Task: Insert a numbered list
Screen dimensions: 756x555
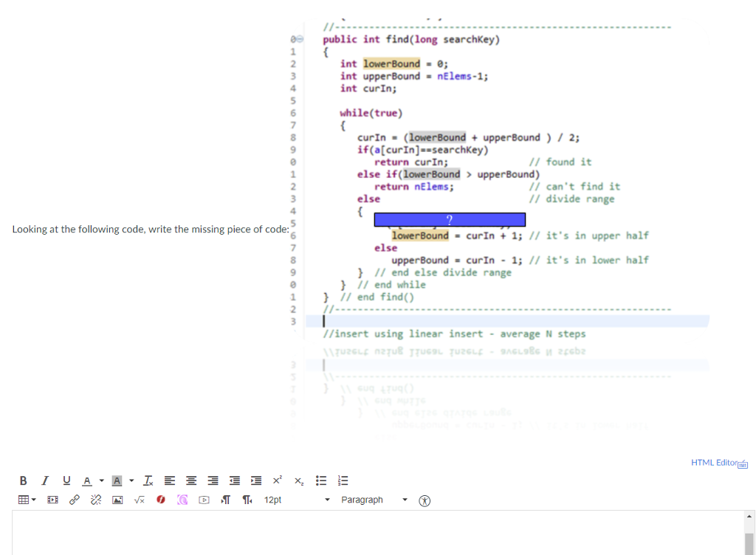Action: (343, 480)
